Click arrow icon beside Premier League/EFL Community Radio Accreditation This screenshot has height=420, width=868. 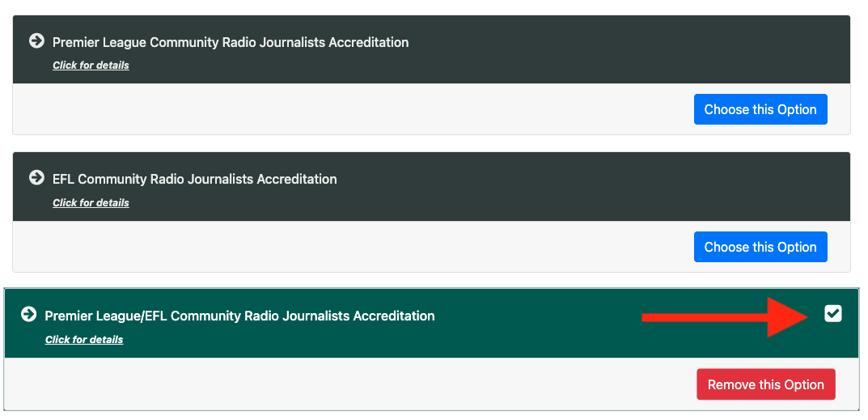click(29, 315)
